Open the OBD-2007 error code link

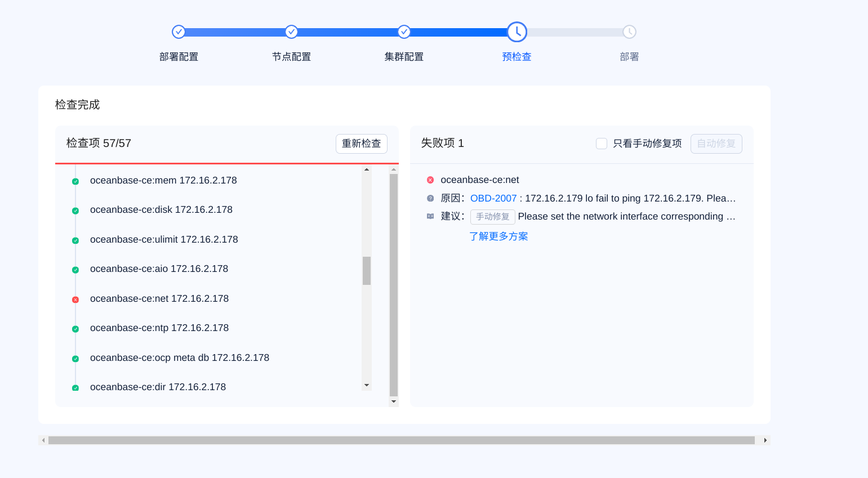click(493, 198)
